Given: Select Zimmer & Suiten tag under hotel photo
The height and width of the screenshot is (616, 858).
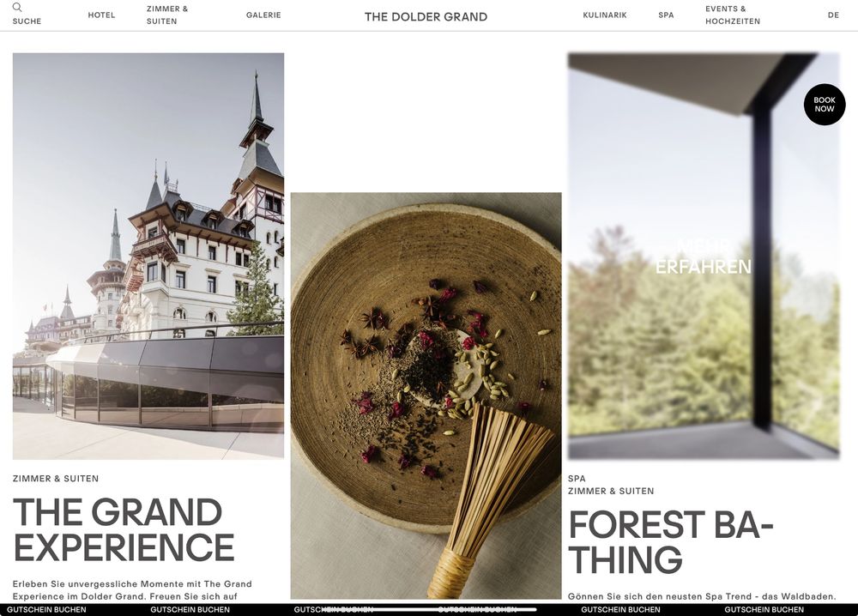Looking at the screenshot, I should point(56,478).
